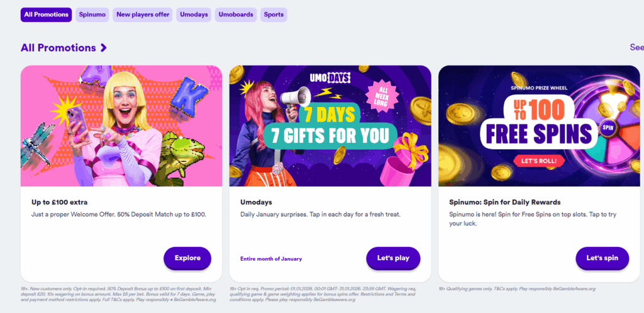Open the New players offer tab
The width and height of the screenshot is (644, 313).
click(143, 14)
